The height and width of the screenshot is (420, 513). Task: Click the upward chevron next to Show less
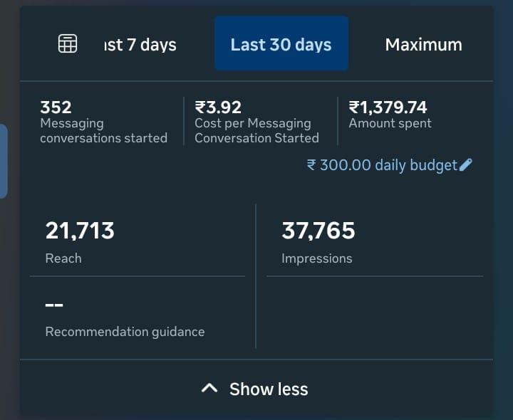coord(209,389)
